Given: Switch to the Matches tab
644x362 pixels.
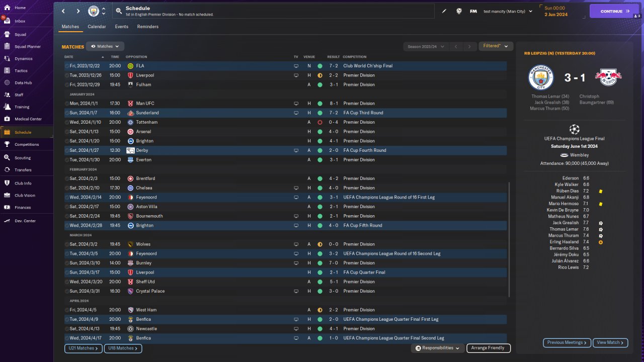Looking at the screenshot, I should (70, 27).
